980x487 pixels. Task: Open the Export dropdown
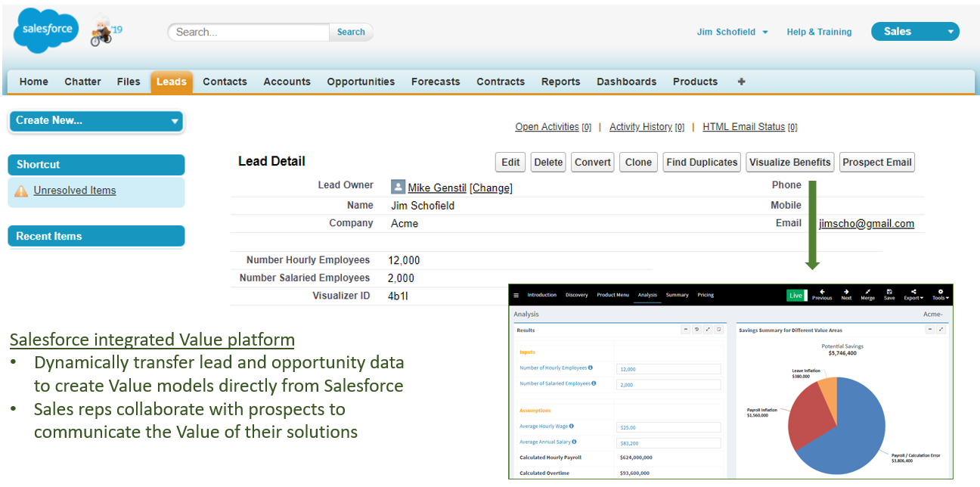pyautogui.click(x=913, y=294)
